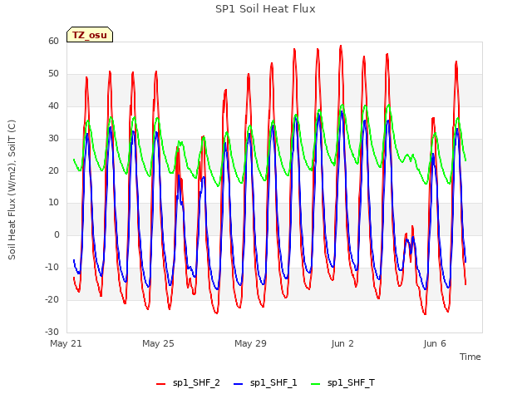The width and height of the screenshot is (532, 399).
Task: Click the May 25 x-axis label
Action: [x=158, y=343]
